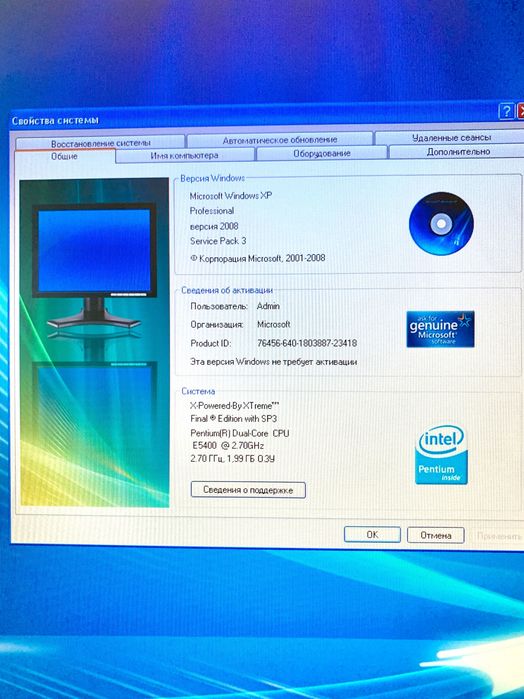Click the Product ID number 76456-640-1803887-23418

pyautogui.click(x=307, y=343)
